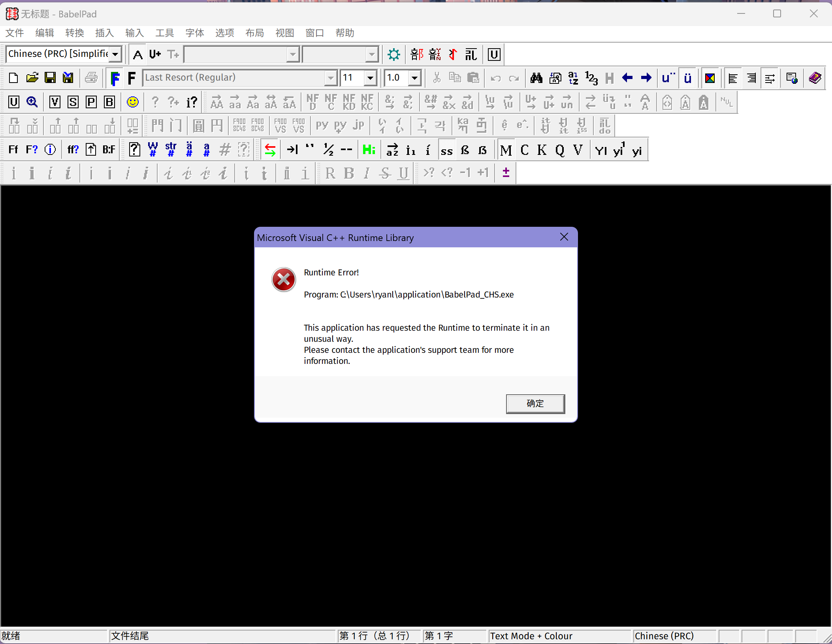The image size is (832, 644).
Task: Open the Last Resort font dropdown
Action: point(331,77)
